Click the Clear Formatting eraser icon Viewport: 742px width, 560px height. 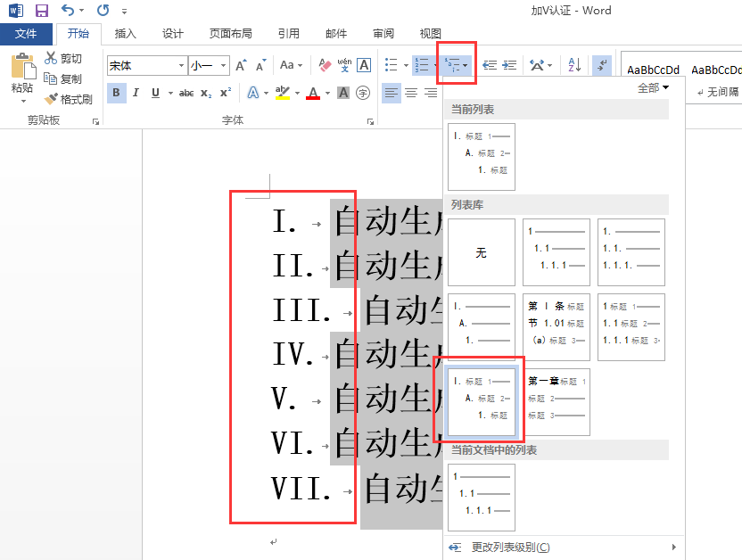[326, 65]
